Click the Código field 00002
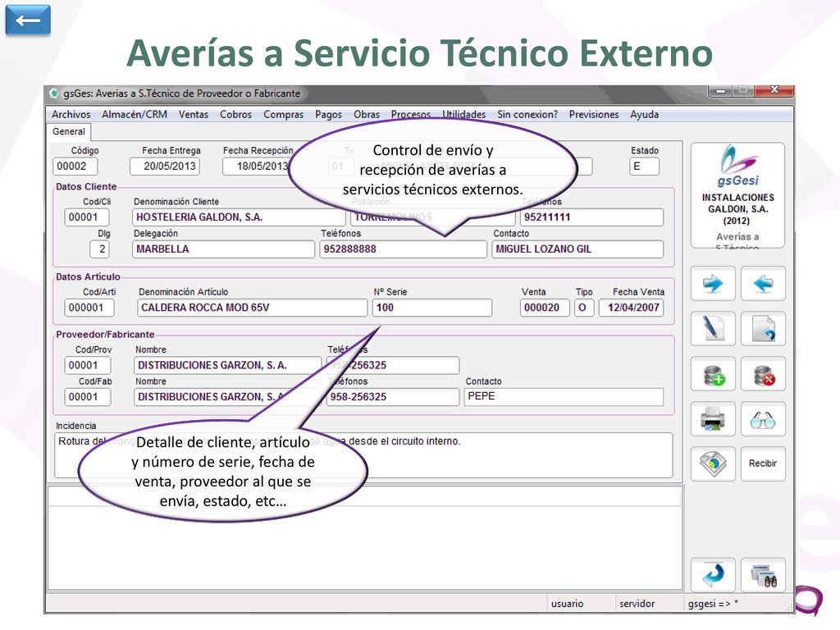Viewport: 840px width, 630px height. coord(75,166)
